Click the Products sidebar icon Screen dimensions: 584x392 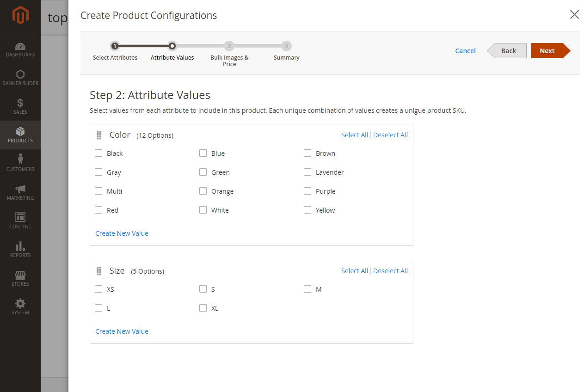pyautogui.click(x=20, y=135)
